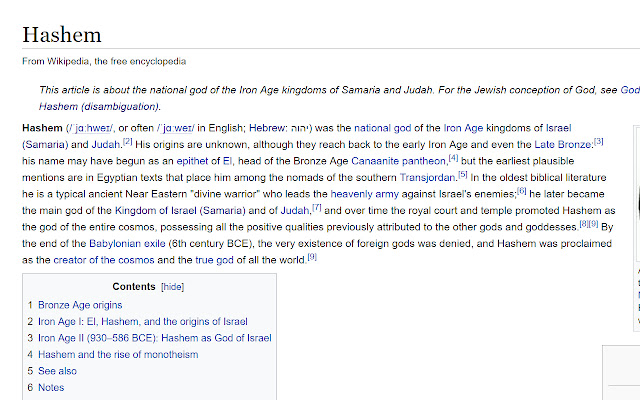Open the Judah link followed by citation 7
Image resolution: width=640 pixels, height=400 pixels.
(295, 211)
